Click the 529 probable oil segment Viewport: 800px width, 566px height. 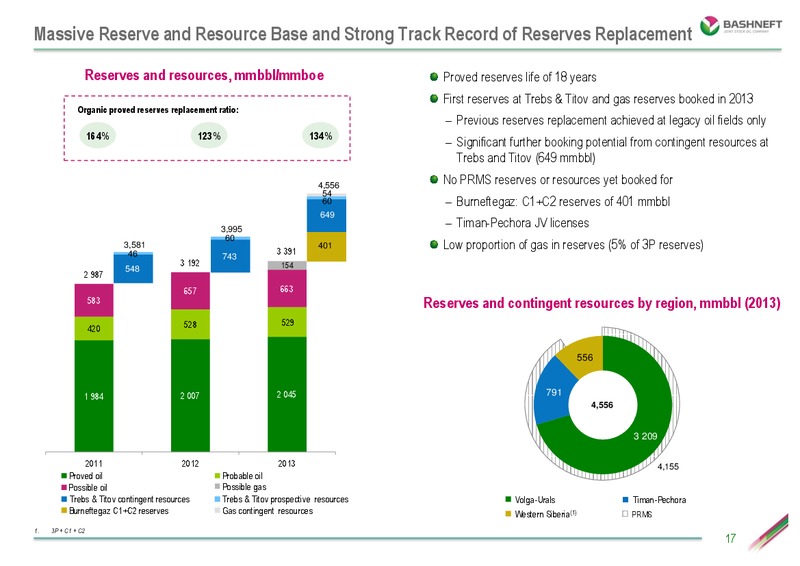pyautogui.click(x=287, y=322)
